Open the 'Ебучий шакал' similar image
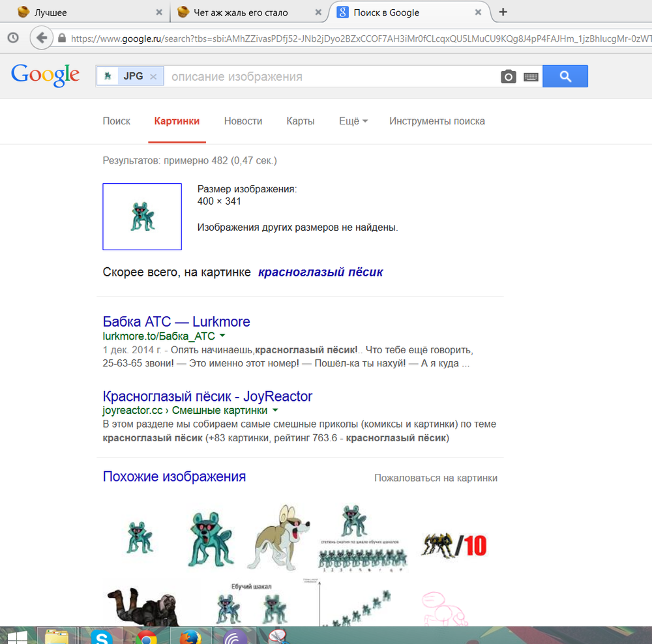 252,604
